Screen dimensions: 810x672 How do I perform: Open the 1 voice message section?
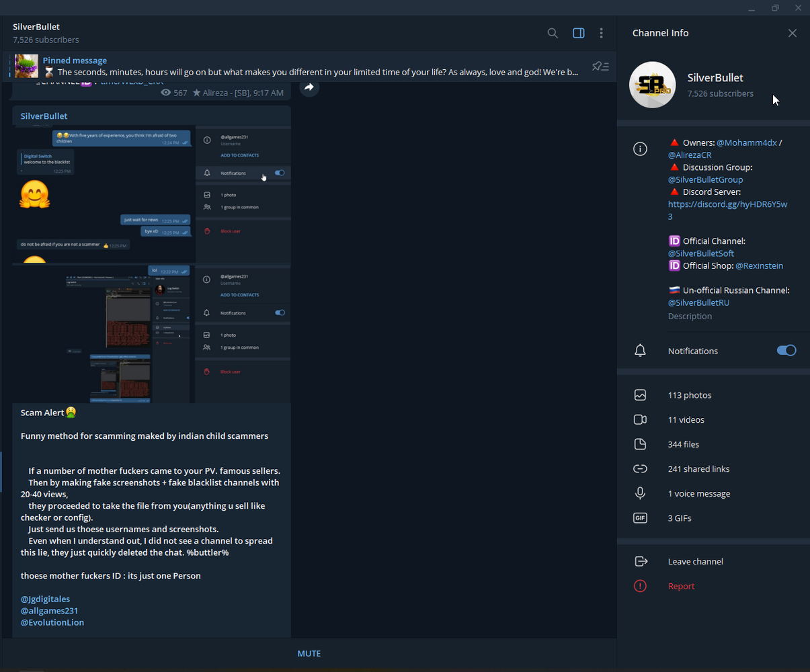pos(713,493)
